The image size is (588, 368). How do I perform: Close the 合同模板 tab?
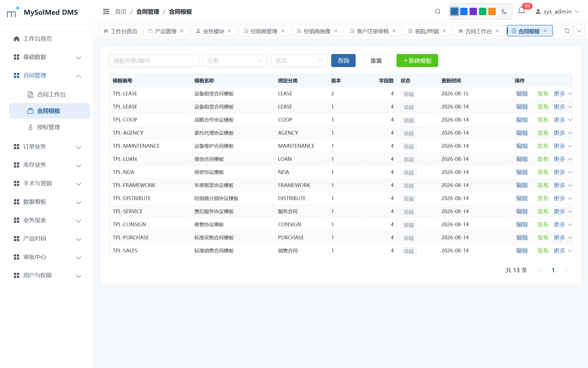pos(545,31)
